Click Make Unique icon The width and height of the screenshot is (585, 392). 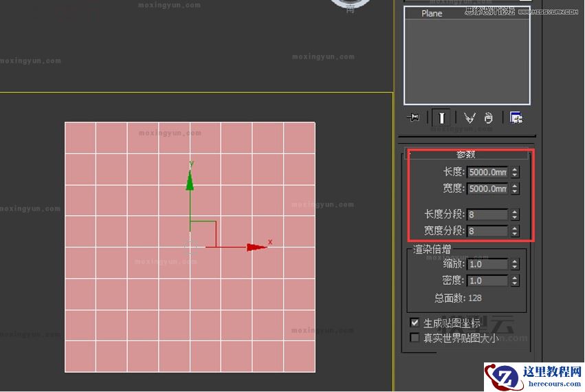tap(470, 118)
